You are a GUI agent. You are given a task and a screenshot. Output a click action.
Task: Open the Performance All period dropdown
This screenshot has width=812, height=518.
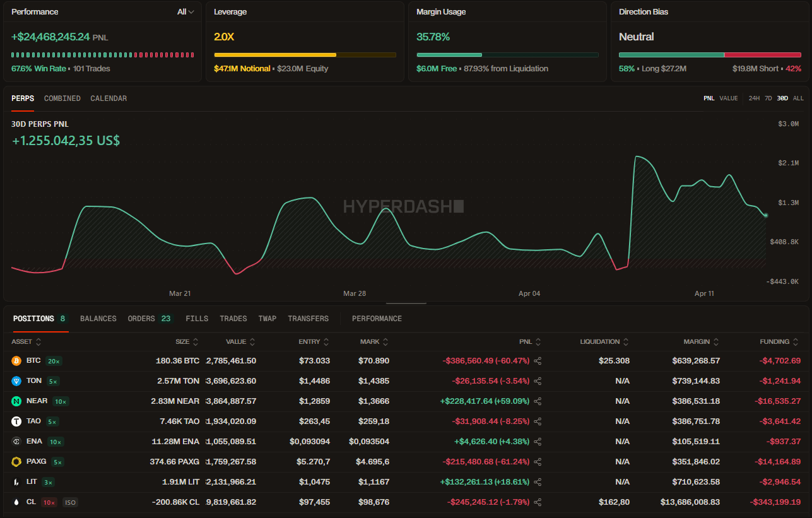pos(185,12)
